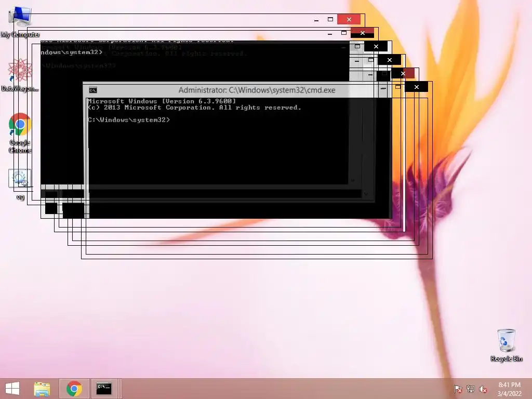Switch to Chrome in the taskbar
The image size is (532, 399).
coord(74,389)
